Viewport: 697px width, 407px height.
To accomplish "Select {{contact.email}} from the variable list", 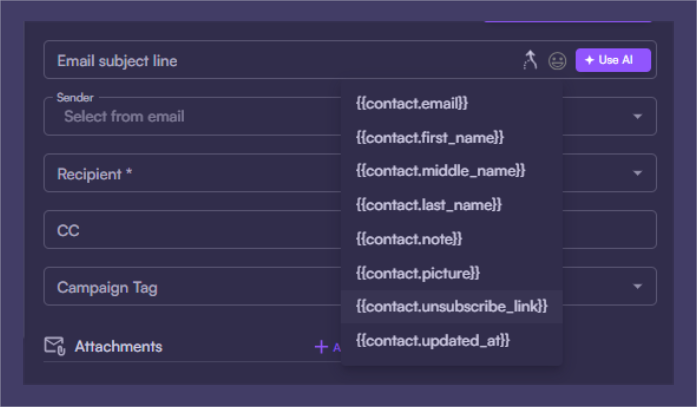I will tap(412, 102).
